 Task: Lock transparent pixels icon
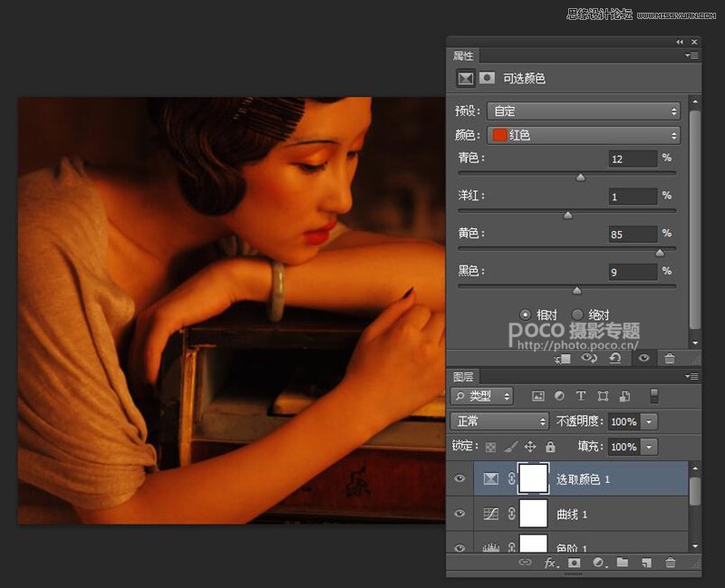point(490,447)
